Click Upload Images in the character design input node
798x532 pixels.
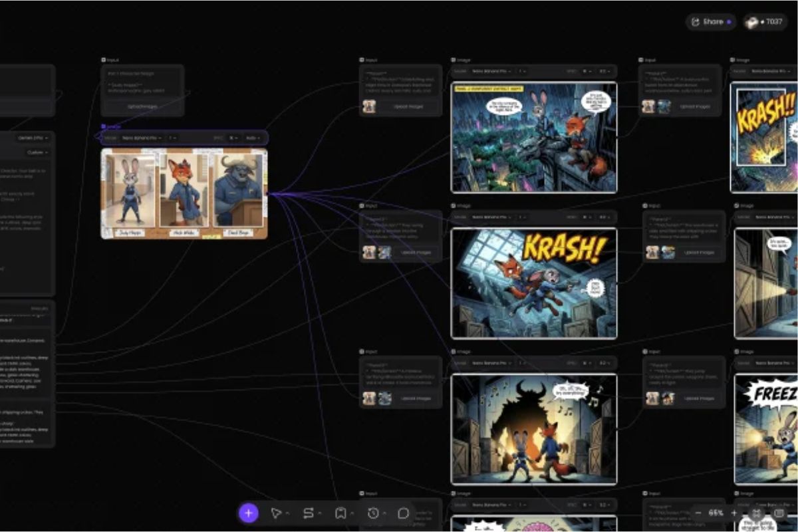pos(142,106)
